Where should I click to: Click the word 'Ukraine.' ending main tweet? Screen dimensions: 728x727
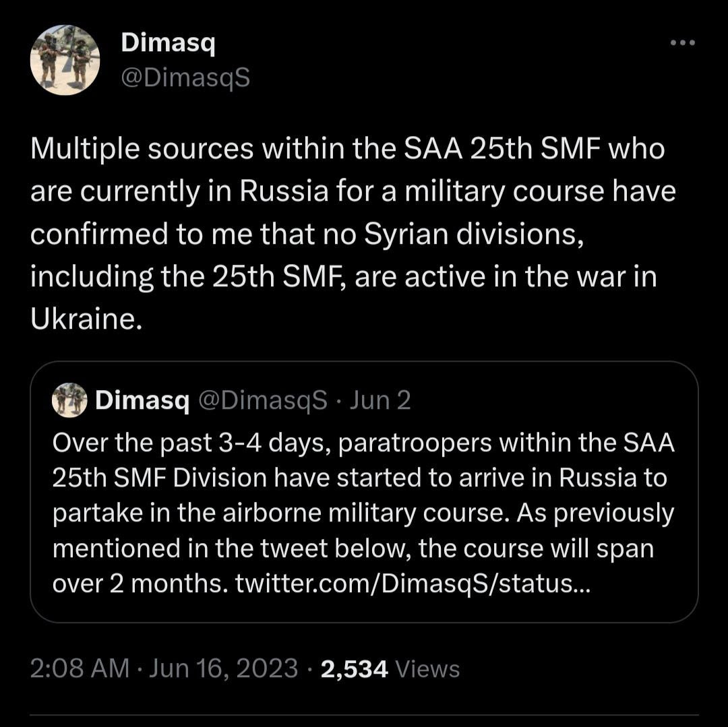(x=86, y=319)
